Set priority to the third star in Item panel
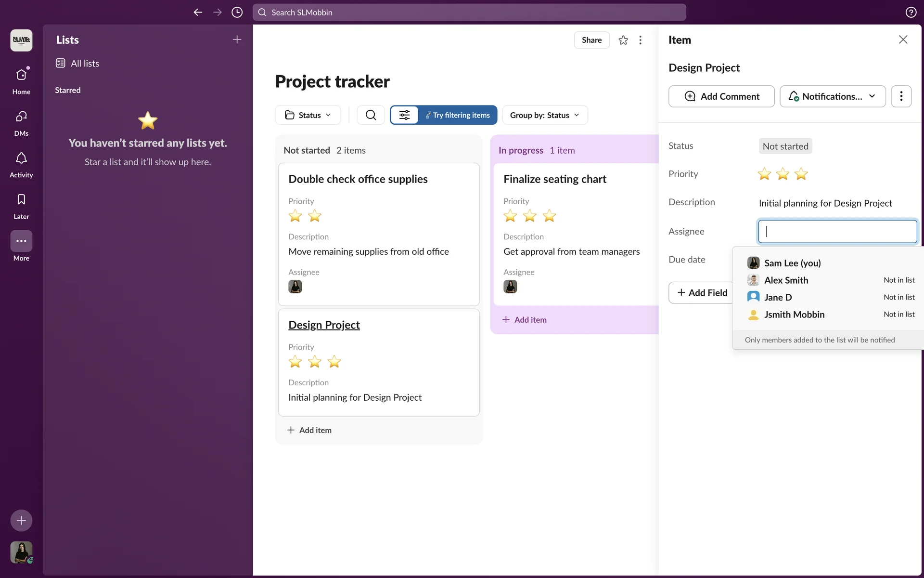The height and width of the screenshot is (578, 924). click(x=801, y=174)
